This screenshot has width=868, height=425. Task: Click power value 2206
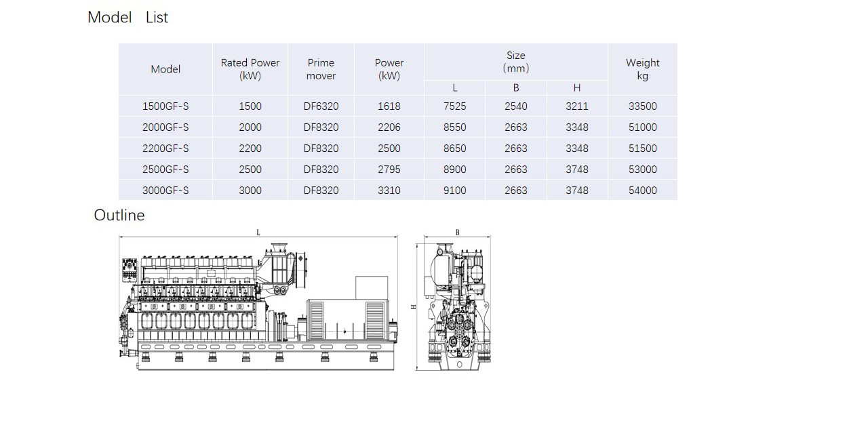click(x=389, y=127)
